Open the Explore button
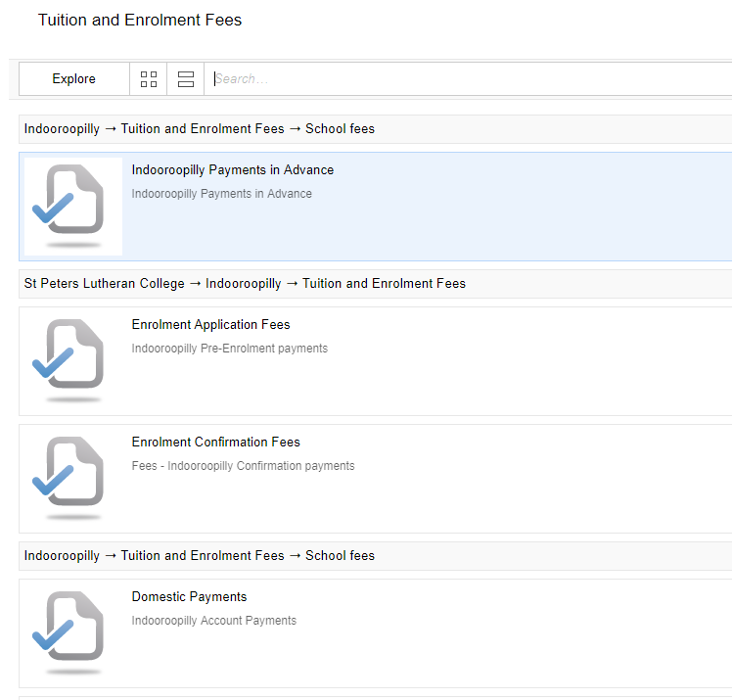Image resolution: width=732 pixels, height=700 pixels. 73,79
